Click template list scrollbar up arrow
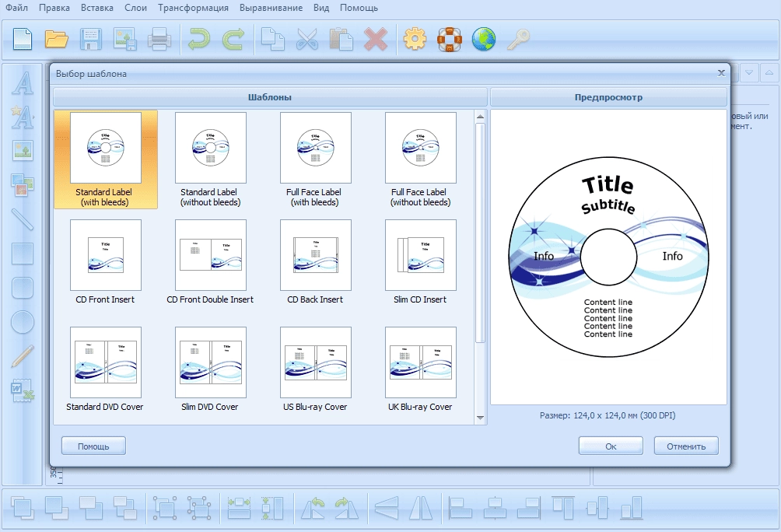The height and width of the screenshot is (532, 781). [x=480, y=117]
